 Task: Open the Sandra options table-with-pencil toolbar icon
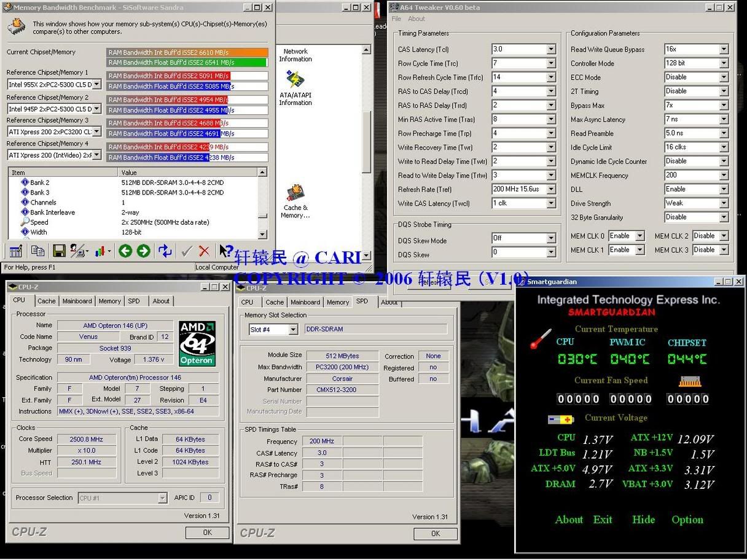16,251
